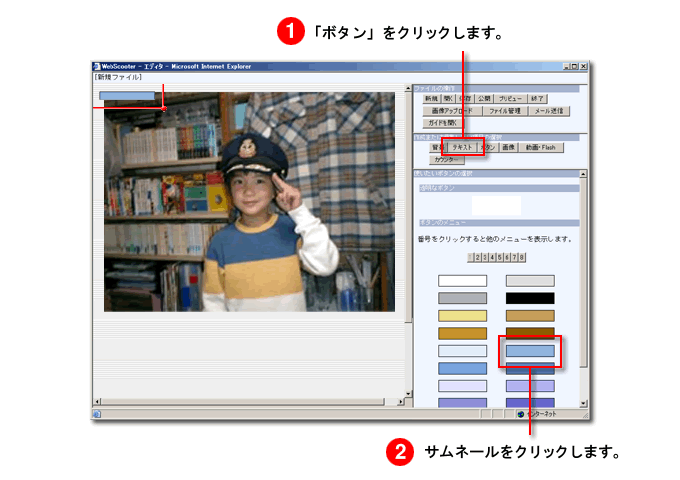The image size is (680, 480).
Task: Click the 終了 (Exit) button
Action: pos(537,99)
